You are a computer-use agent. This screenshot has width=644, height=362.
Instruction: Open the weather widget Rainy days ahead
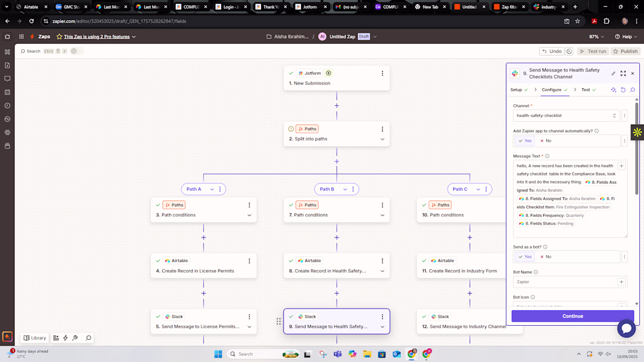tap(28, 353)
